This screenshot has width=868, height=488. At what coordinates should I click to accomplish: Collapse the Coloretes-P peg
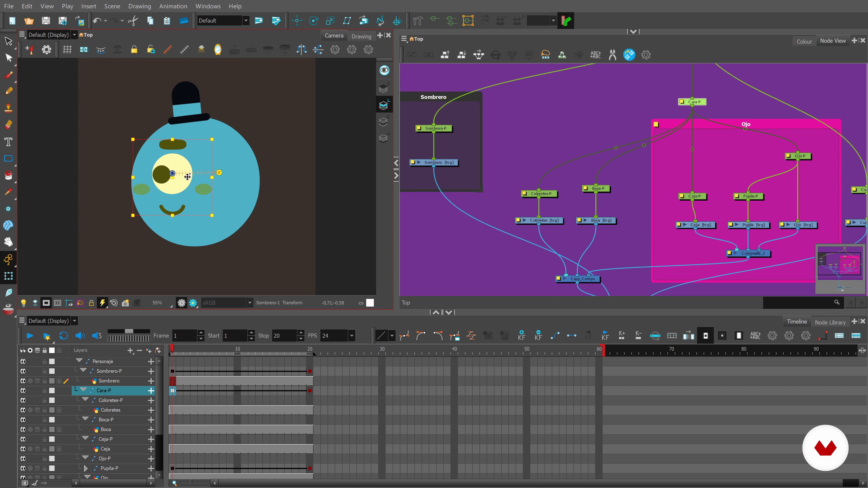(x=85, y=399)
